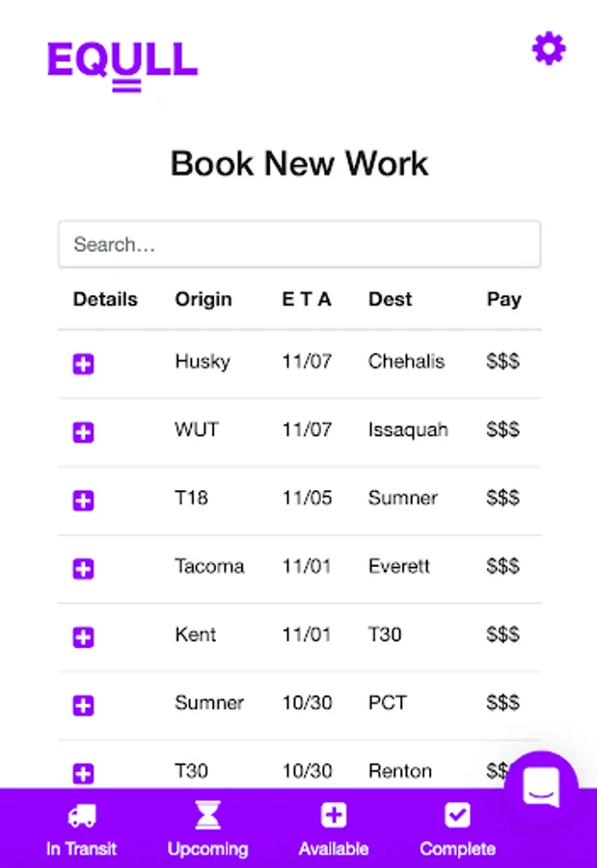Screen dimensions: 597x868
Task: Expand details for the WUT load
Action: coord(84,432)
